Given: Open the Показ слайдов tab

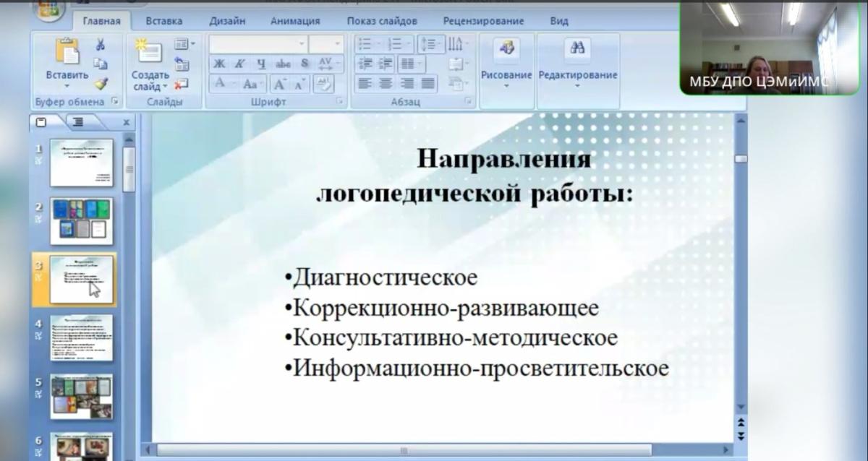Looking at the screenshot, I should click(x=383, y=21).
